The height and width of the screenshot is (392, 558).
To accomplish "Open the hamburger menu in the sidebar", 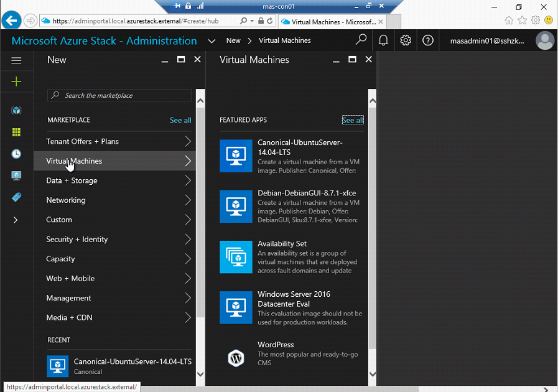I will [16, 60].
